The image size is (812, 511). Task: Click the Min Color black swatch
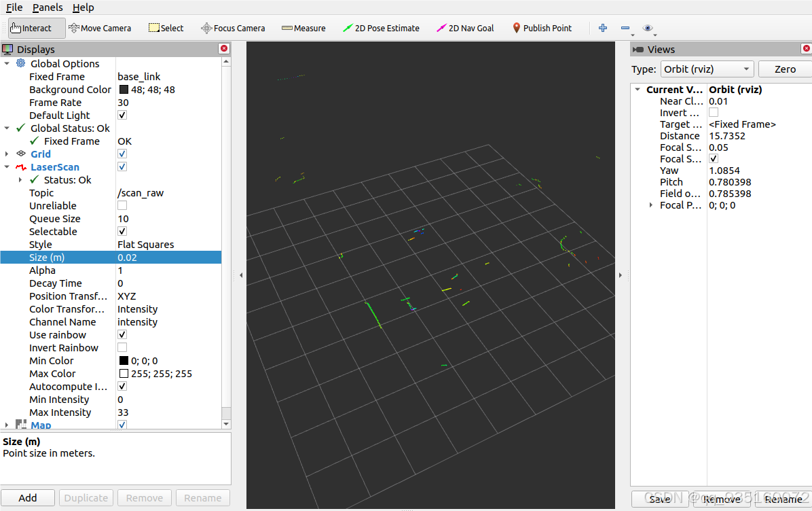(x=124, y=361)
